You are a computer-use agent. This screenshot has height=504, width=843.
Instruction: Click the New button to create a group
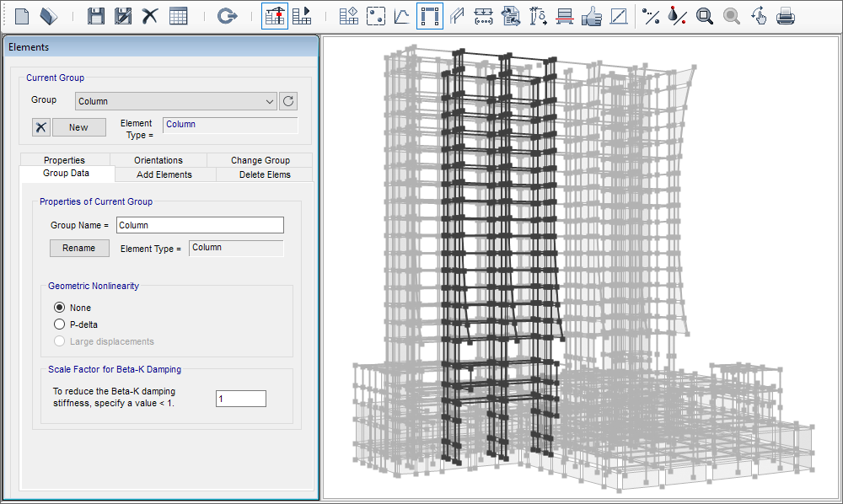78,126
